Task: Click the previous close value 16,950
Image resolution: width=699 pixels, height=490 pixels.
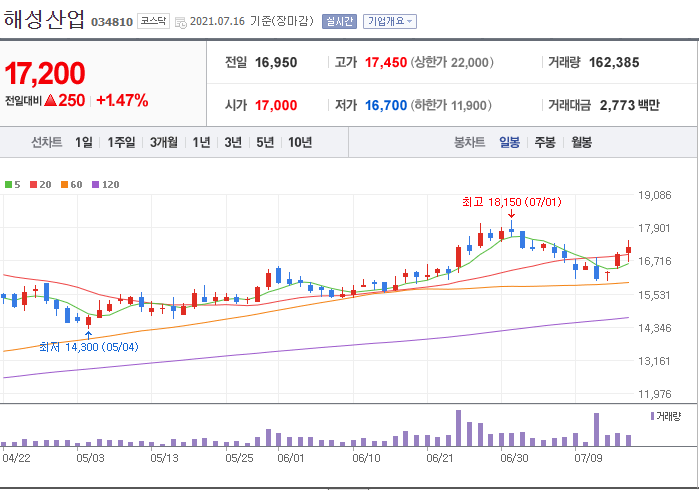Action: pos(275,62)
